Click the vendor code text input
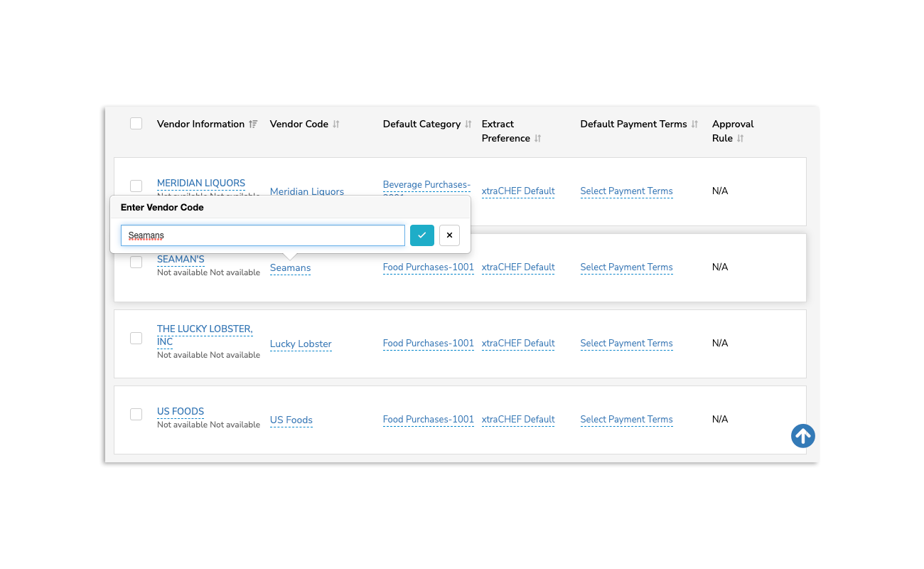 [x=262, y=235]
